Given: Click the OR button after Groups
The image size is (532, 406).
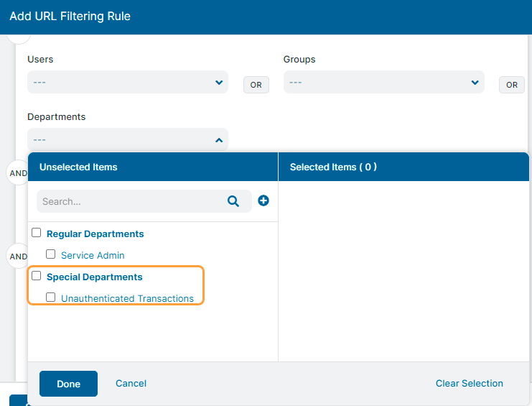Looking at the screenshot, I should coord(512,85).
